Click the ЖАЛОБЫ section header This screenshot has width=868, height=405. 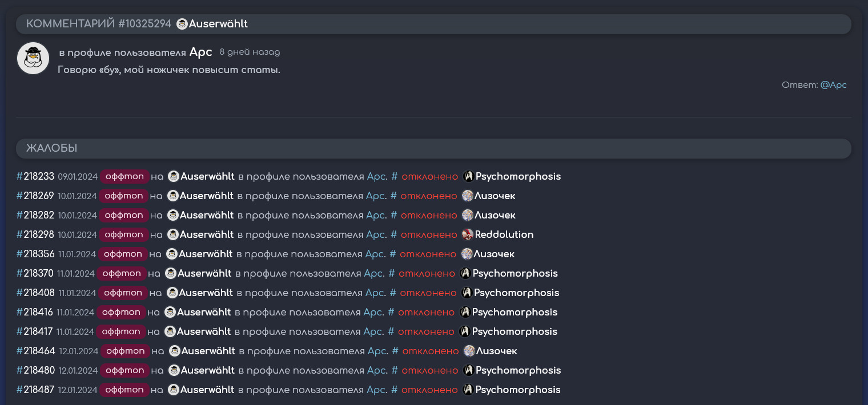click(x=51, y=148)
